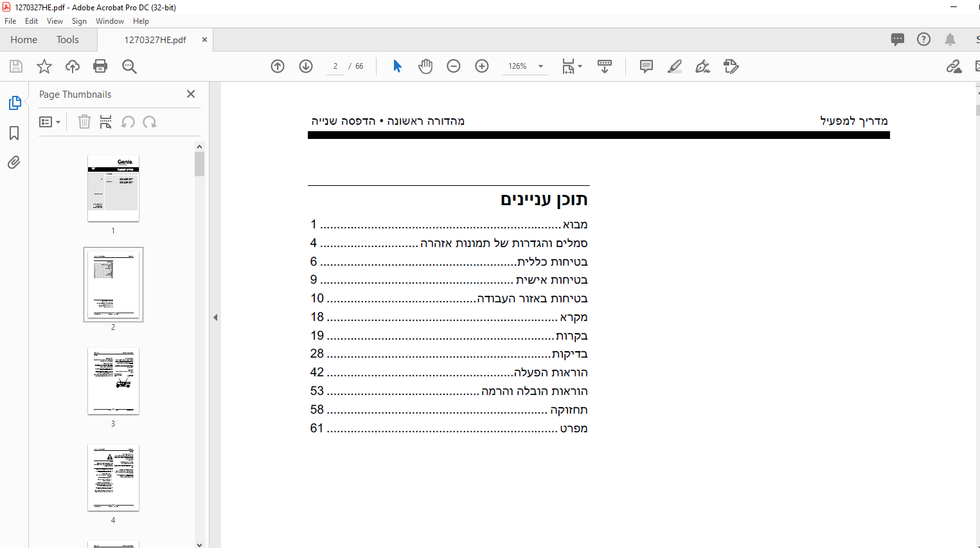This screenshot has width=980, height=548.
Task: Choose the Selection arrow tool
Action: coord(397,66)
